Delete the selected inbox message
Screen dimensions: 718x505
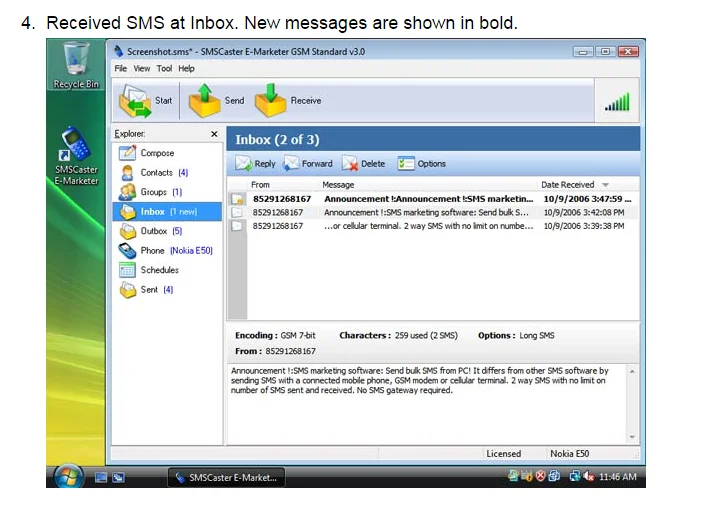click(364, 164)
